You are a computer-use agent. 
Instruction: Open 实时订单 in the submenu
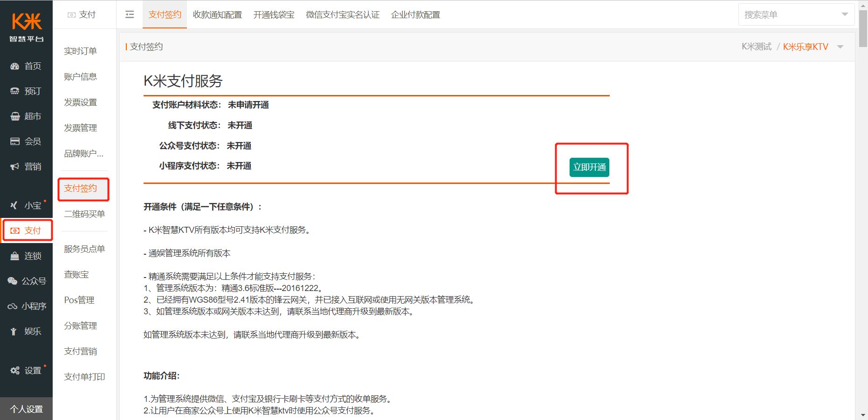(80, 51)
